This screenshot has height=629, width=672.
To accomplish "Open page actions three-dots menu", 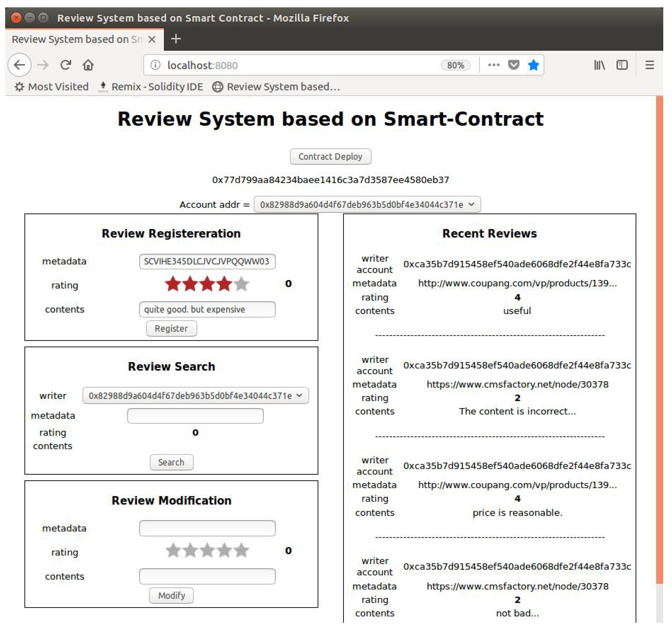I will click(x=494, y=65).
